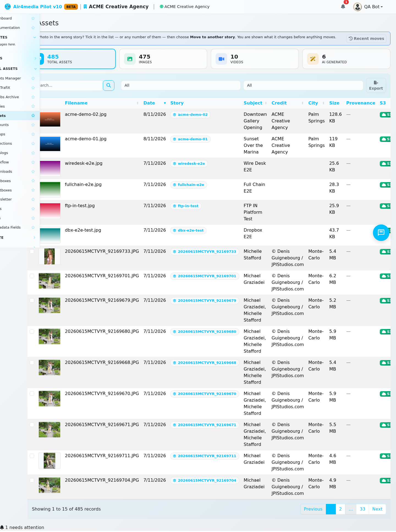Open the second All filter dropdown beside Export
Viewport: 396px width, 532px height.
pos(303,85)
